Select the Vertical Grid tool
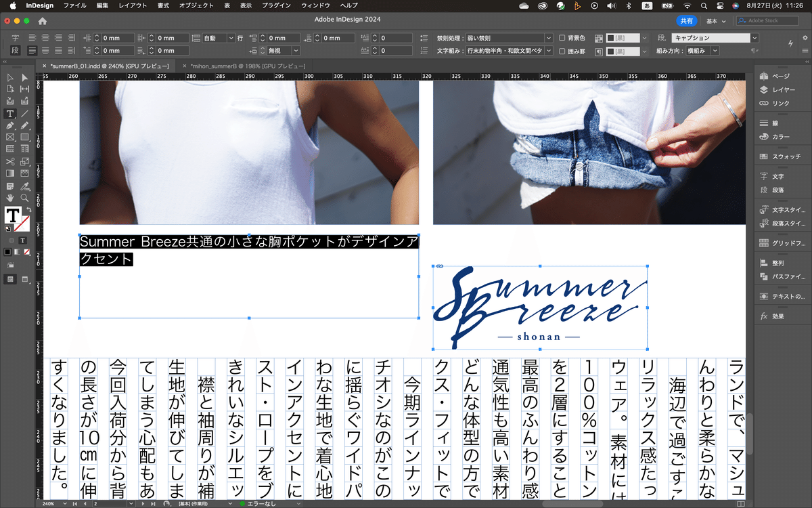This screenshot has width=812, height=508. (25, 149)
